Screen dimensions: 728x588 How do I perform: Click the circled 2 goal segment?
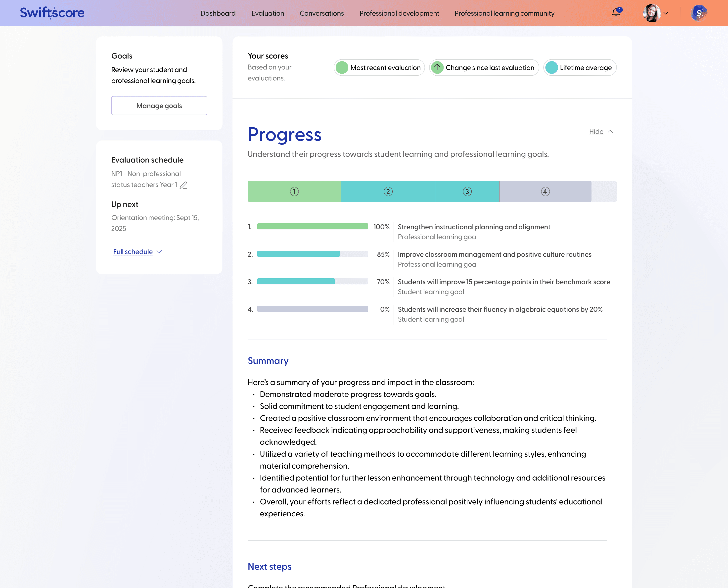point(388,192)
